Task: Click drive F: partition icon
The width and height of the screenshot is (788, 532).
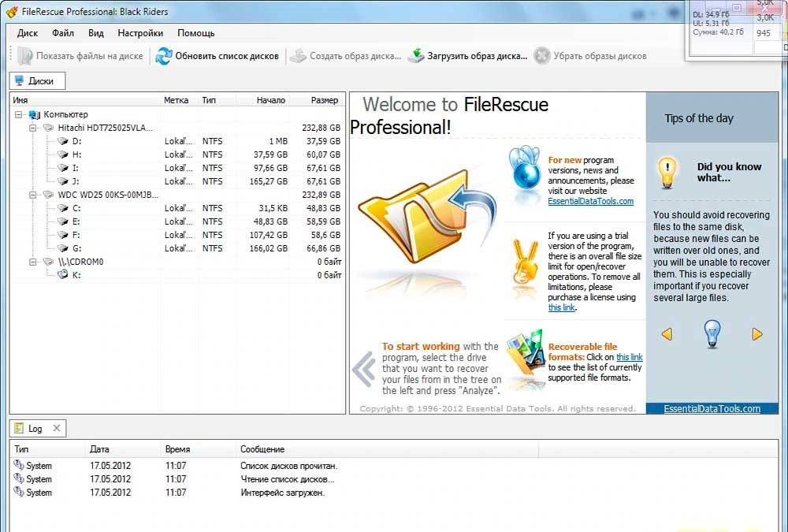Action: [63, 235]
